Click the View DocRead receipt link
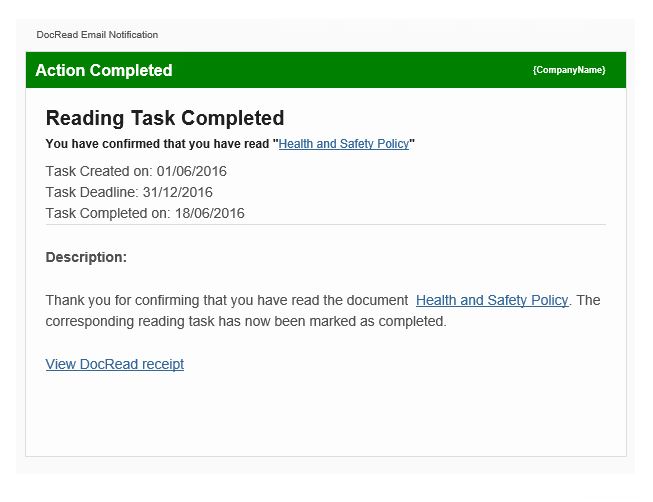Screen dimensions: 653x502 [115, 364]
